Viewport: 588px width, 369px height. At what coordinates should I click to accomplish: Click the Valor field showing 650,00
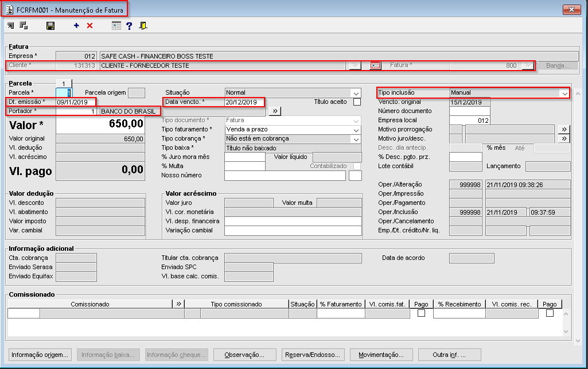(x=100, y=124)
